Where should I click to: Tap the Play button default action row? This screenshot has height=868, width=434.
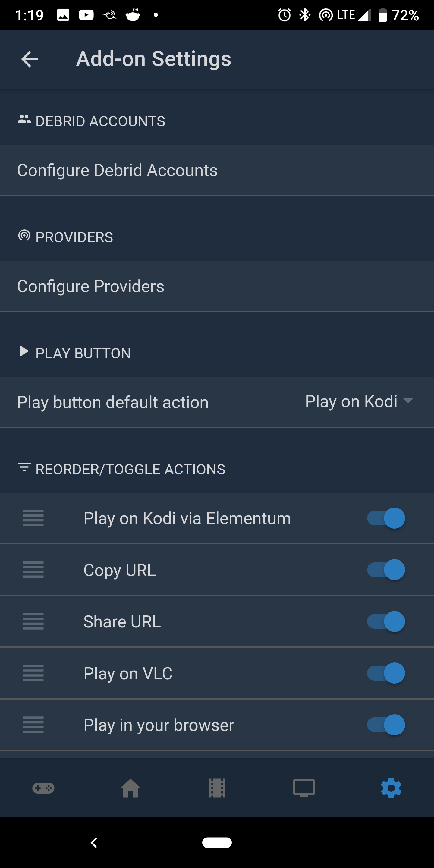coord(113,402)
